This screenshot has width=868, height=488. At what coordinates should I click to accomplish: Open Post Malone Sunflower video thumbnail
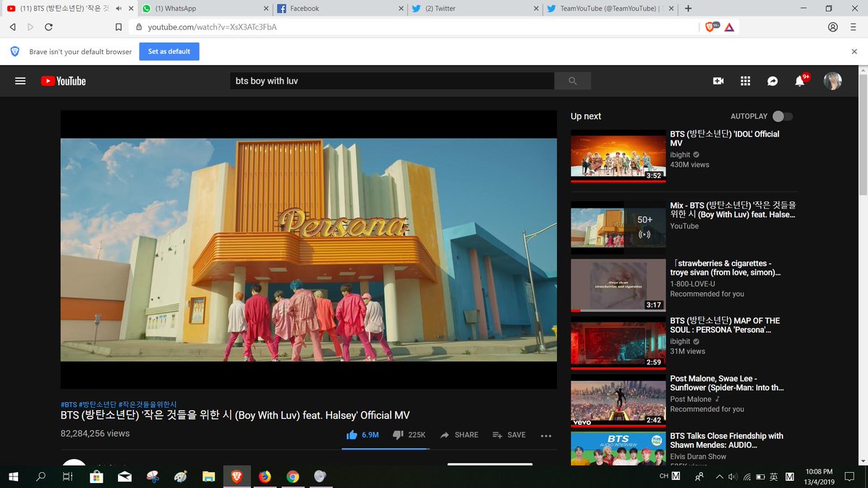618,401
